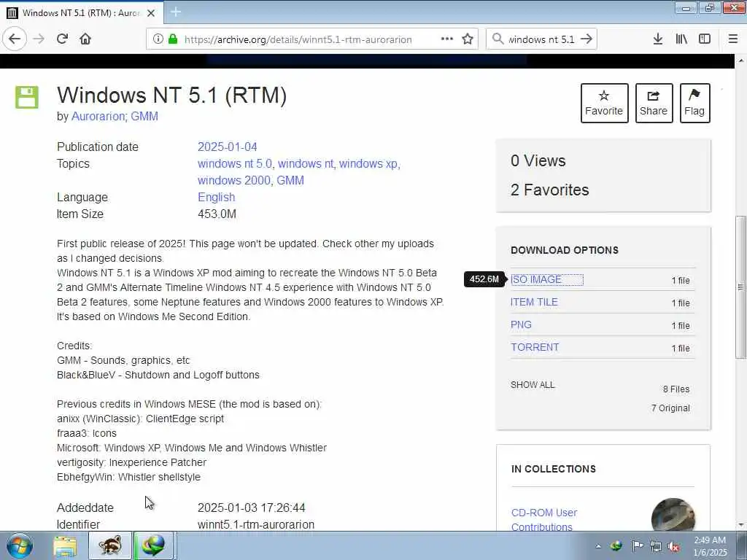
Task: Open the raccoon app on taskbar
Action: pyautogui.click(x=110, y=546)
